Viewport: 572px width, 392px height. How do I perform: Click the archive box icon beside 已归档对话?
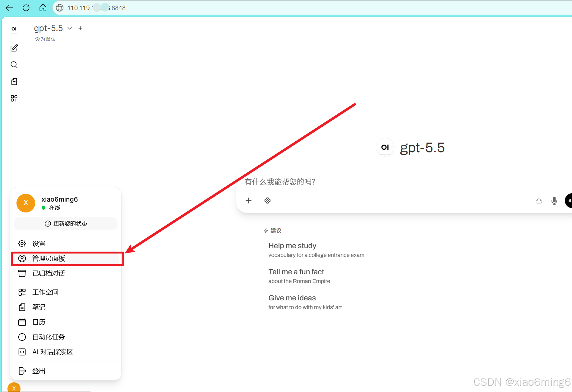pos(22,273)
